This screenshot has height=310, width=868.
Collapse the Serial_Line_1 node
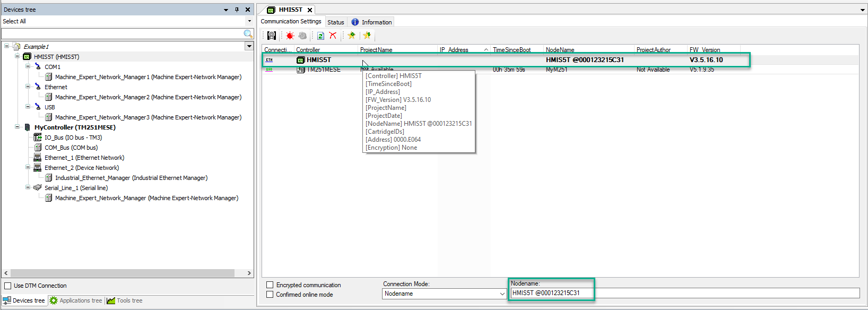click(x=28, y=187)
